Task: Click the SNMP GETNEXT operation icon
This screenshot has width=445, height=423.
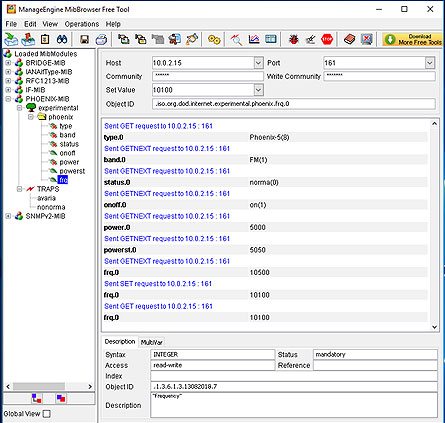Action: pos(140,39)
